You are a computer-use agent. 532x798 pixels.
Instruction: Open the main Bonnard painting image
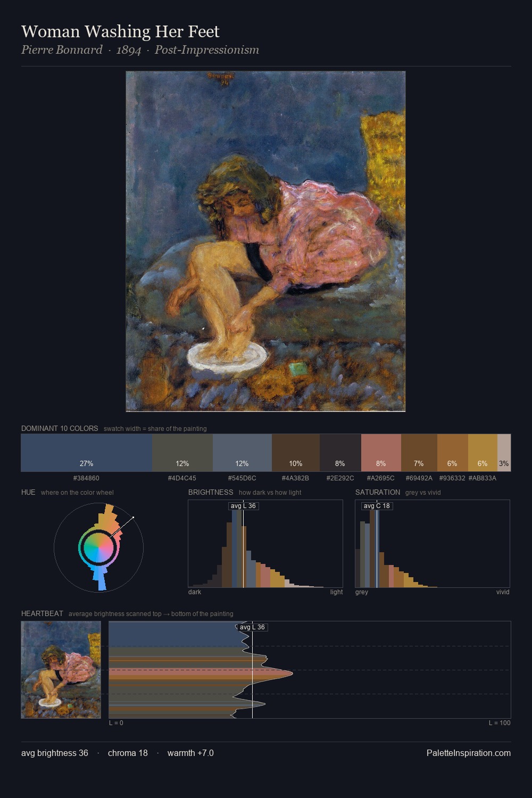265,241
